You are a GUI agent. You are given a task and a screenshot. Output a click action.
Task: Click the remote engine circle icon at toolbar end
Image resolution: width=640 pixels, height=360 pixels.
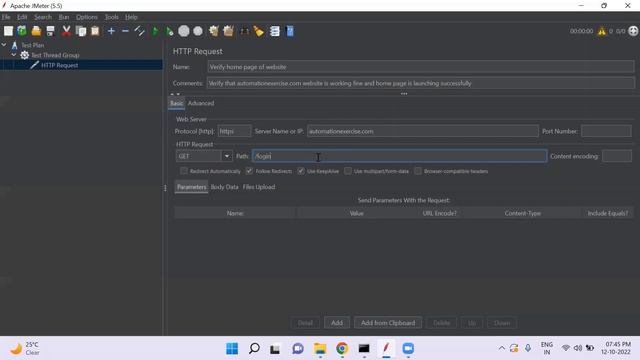(x=633, y=31)
